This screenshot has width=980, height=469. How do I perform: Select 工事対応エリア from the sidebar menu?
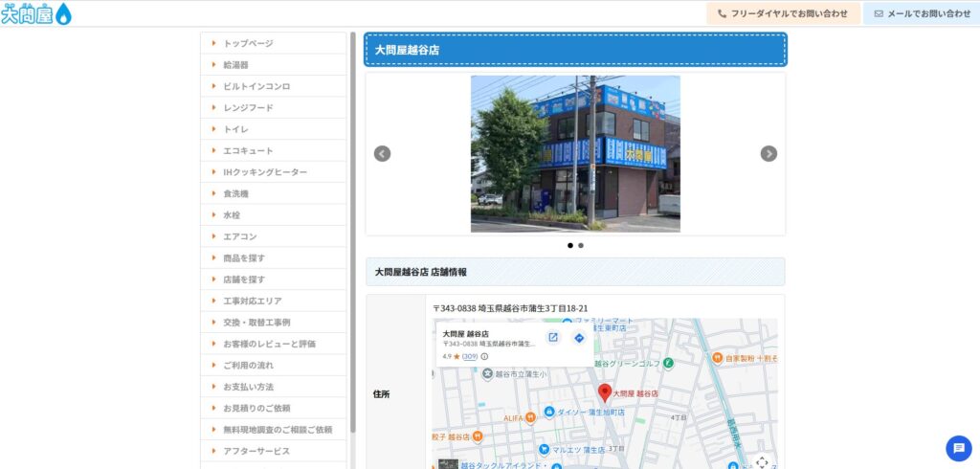click(252, 301)
